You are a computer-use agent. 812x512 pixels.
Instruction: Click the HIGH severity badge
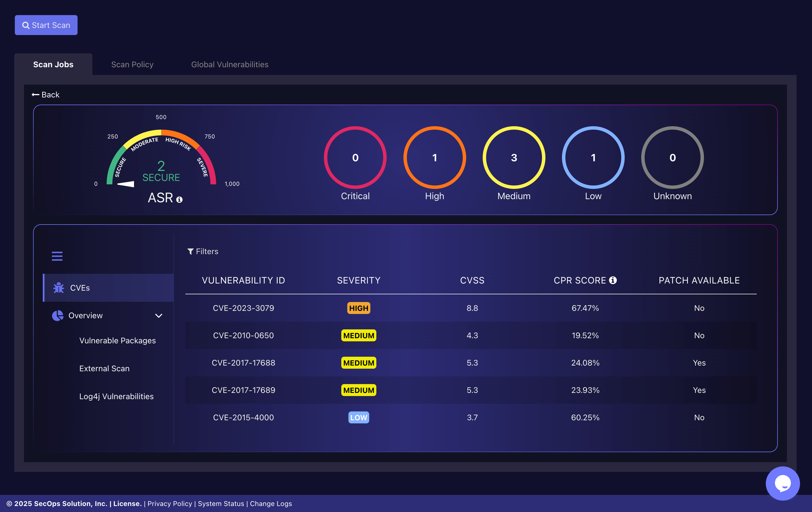coord(358,308)
